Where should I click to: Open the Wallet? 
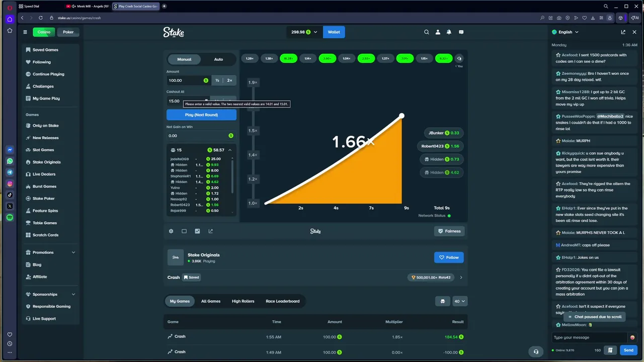pos(334,32)
